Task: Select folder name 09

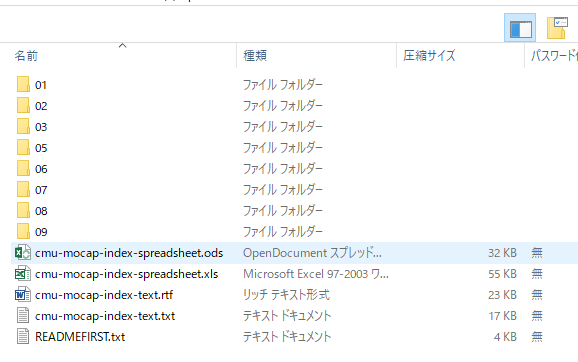Action: point(41,232)
